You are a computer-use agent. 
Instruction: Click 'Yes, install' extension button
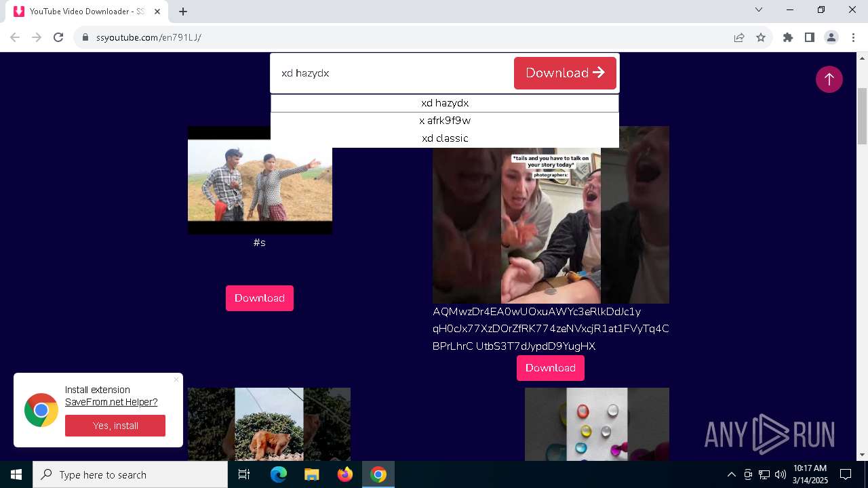115,426
